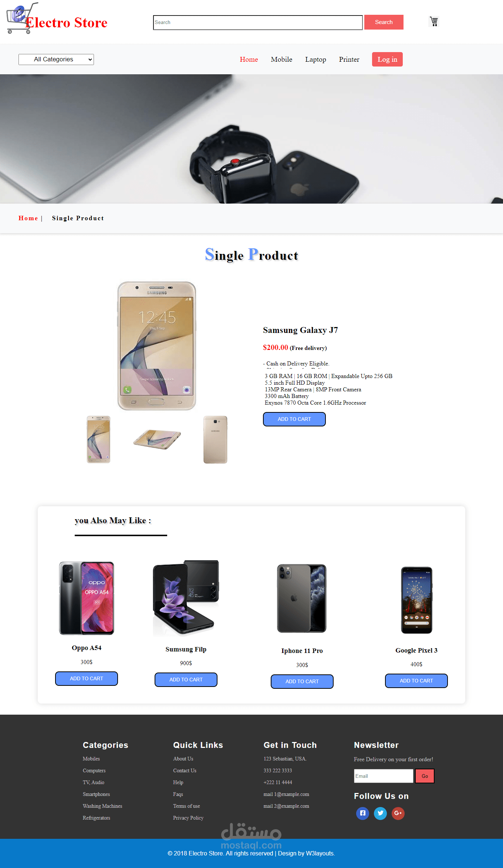Viewport: 503px width, 868px height.
Task: Add Oppo A54 to cart
Action: [87, 678]
